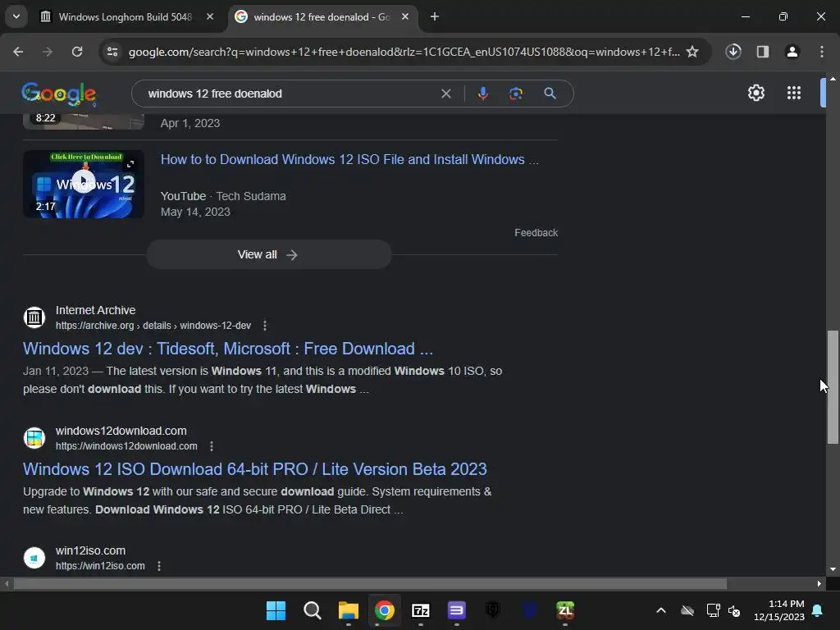
Task: Open more options for archive.org result
Action: [265, 326]
